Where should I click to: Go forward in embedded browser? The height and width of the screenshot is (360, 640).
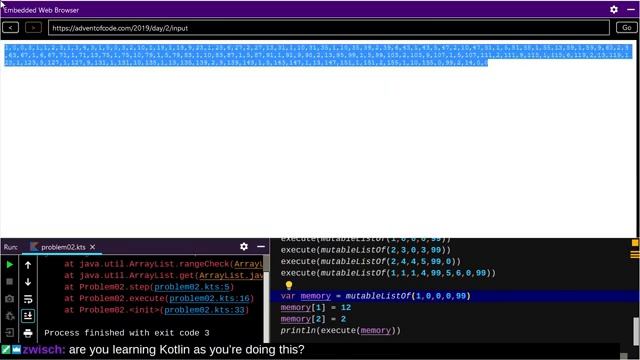[x=33, y=28]
